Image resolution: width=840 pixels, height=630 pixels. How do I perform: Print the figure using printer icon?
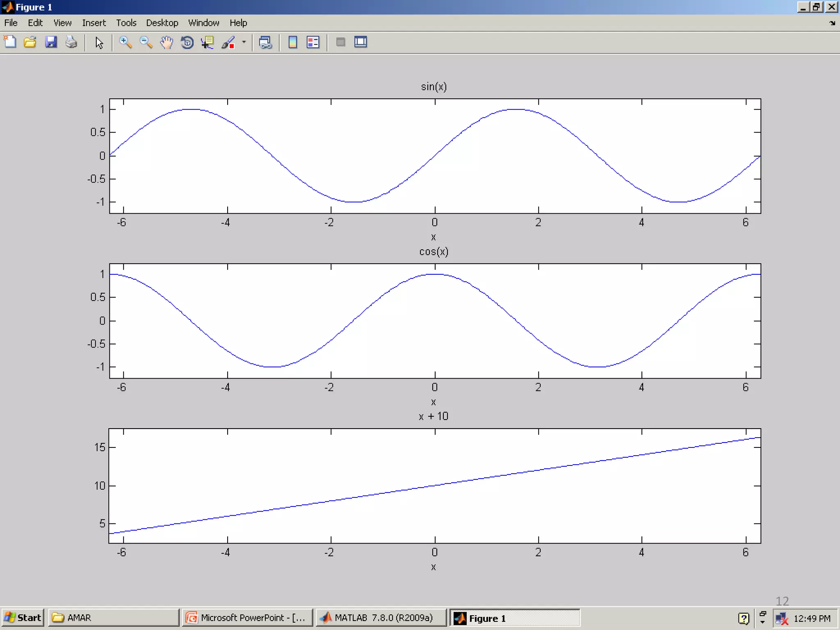[x=71, y=42]
